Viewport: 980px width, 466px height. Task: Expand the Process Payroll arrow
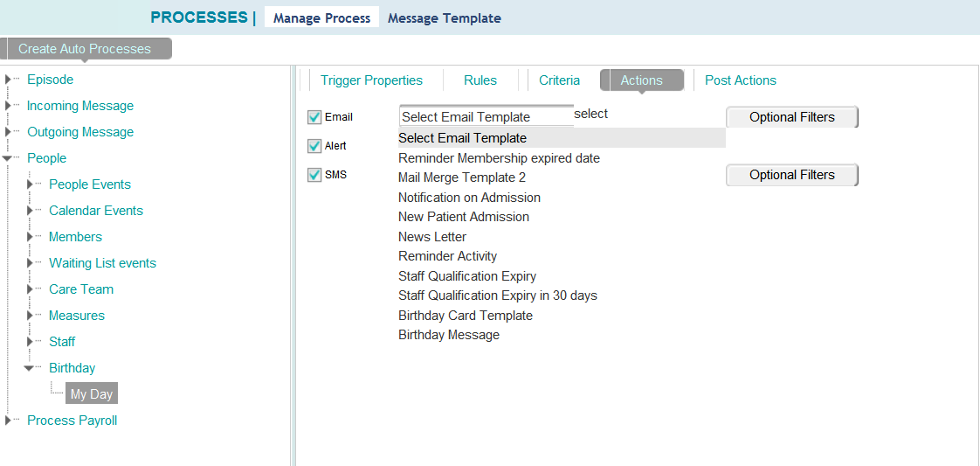point(8,421)
